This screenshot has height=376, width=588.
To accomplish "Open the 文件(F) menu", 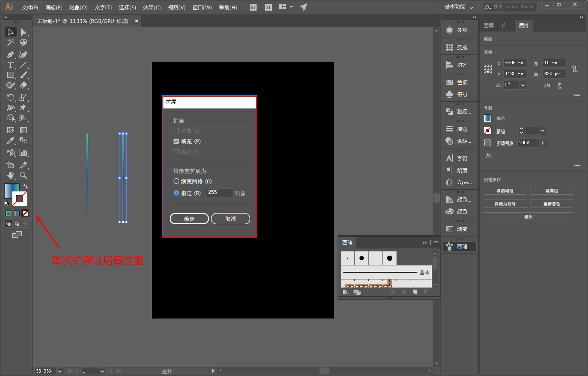I will 30,7.
